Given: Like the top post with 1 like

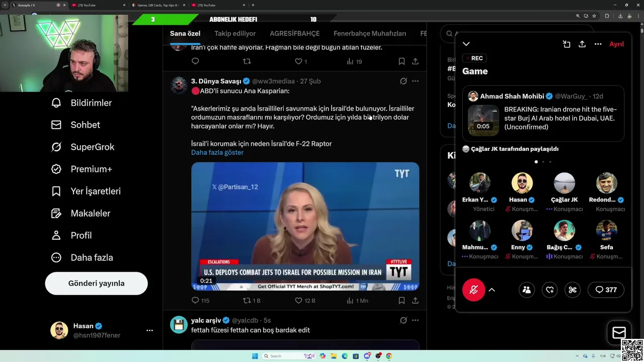Looking at the screenshot, I should click(x=301, y=61).
